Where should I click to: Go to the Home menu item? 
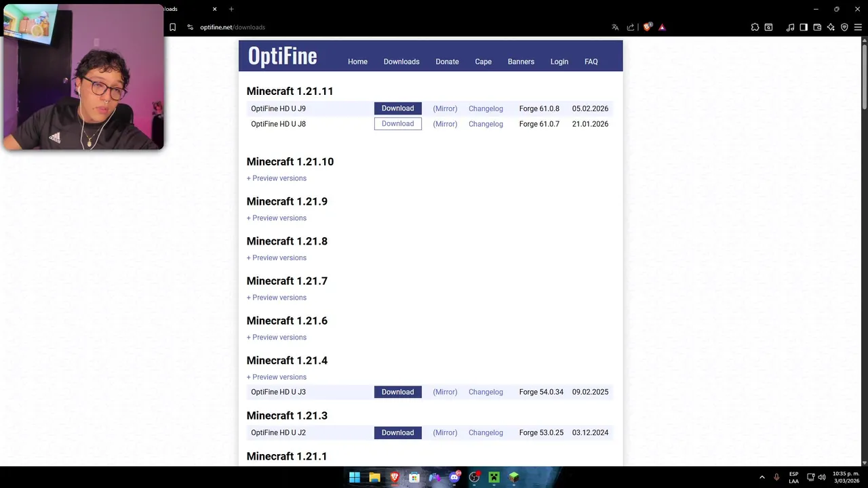pyautogui.click(x=357, y=62)
